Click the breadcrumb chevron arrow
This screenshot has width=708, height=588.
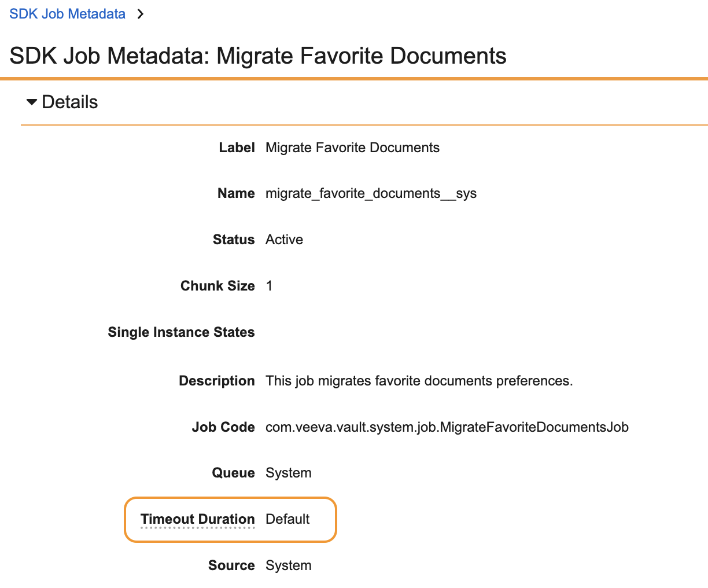tap(140, 14)
